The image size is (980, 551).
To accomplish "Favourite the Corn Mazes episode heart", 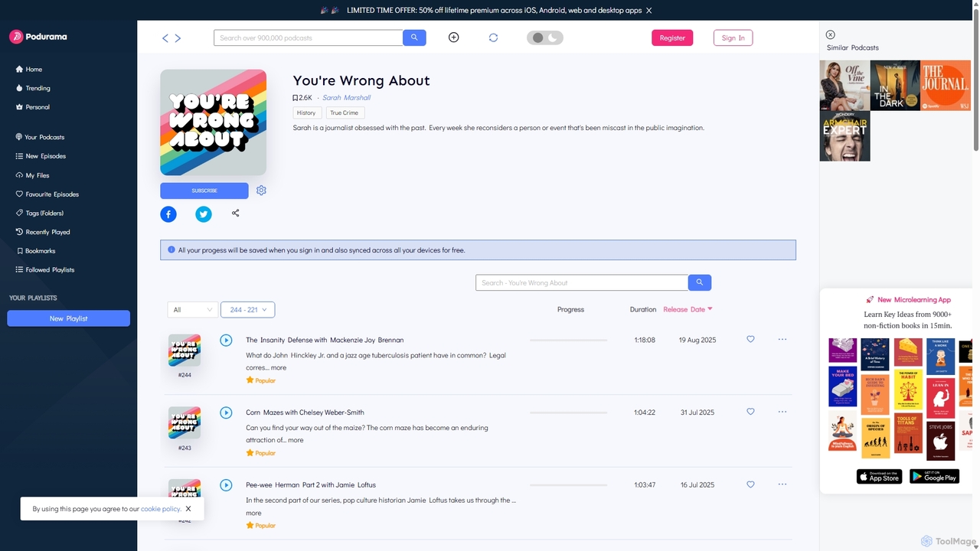I will (750, 412).
